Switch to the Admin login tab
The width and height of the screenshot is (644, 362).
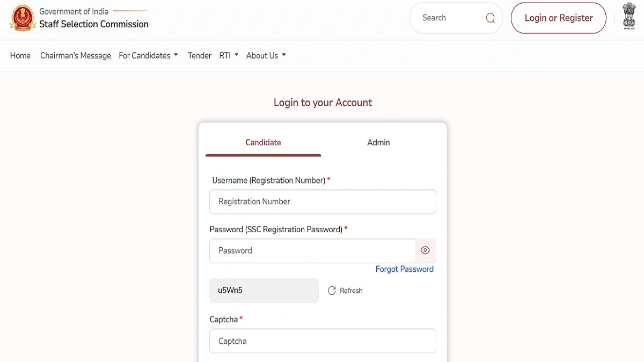click(x=378, y=143)
